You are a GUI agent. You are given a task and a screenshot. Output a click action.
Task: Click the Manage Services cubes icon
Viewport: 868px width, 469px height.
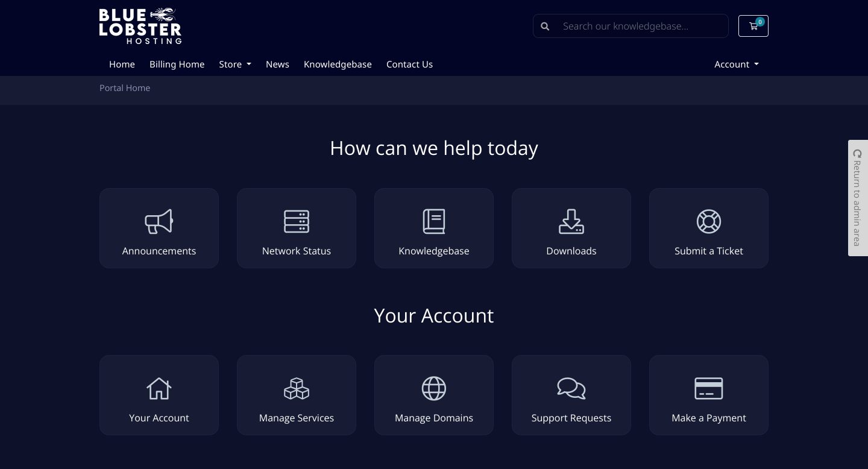click(297, 388)
